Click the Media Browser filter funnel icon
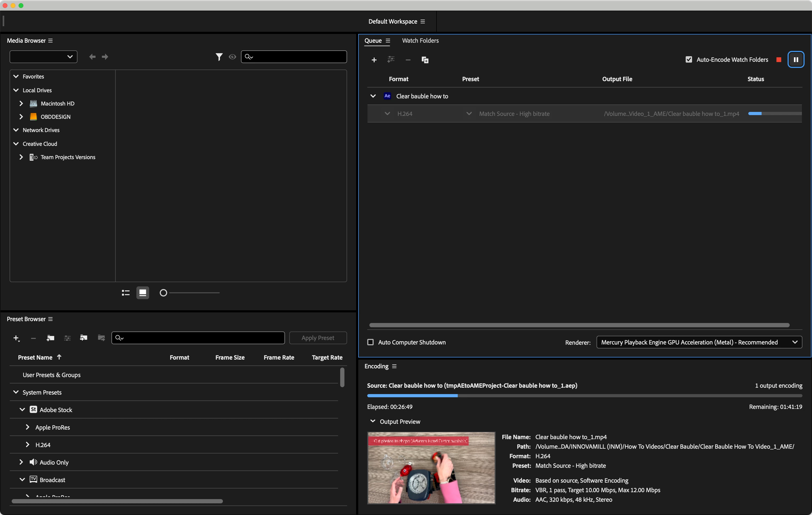This screenshot has width=812, height=515. click(219, 57)
